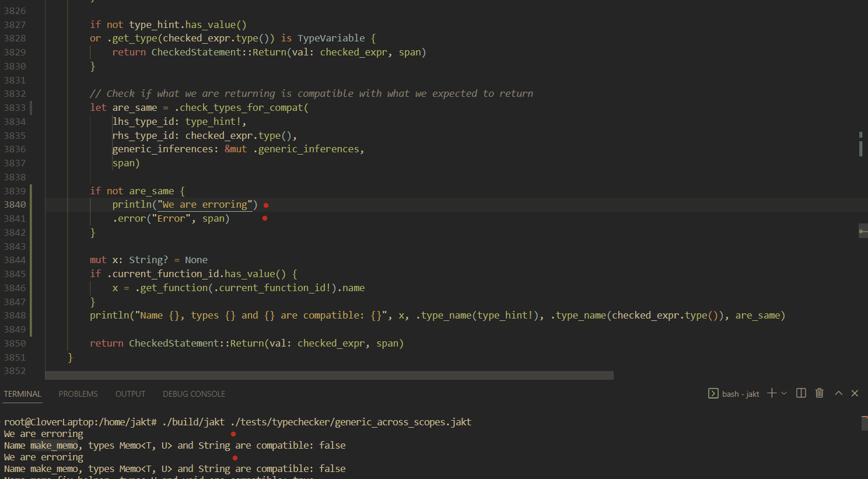Click 'rhs_type_id: checked_expr.type()' argument
Image resolution: width=868 pixels, height=479 pixels.
click(x=205, y=136)
